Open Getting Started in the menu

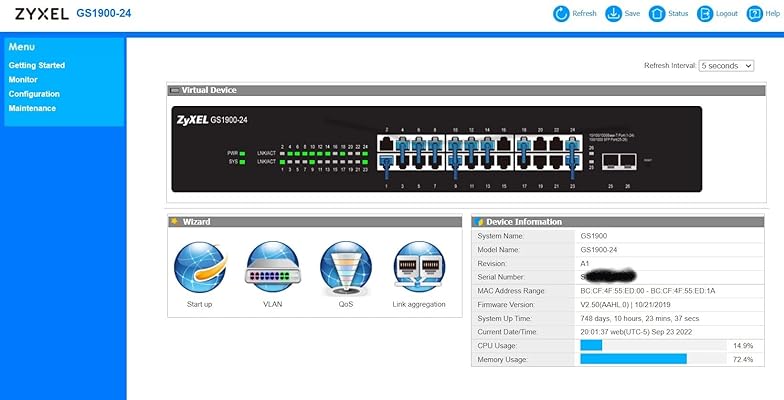37,65
